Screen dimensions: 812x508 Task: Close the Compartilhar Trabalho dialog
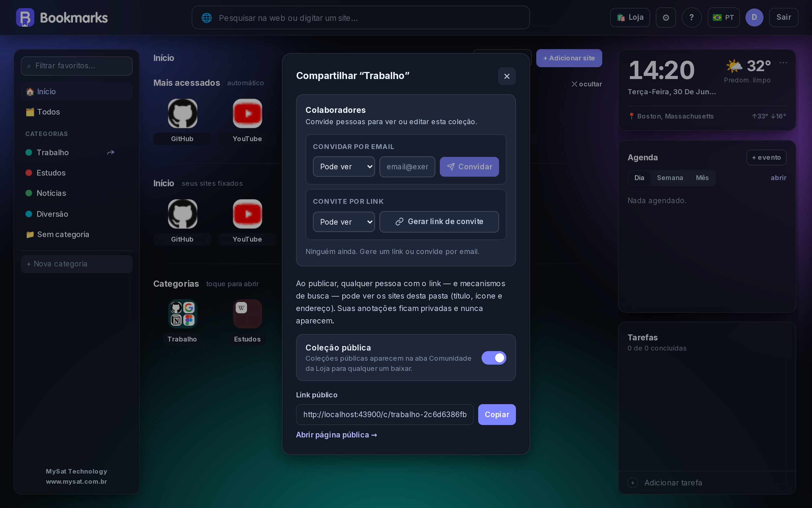507,76
